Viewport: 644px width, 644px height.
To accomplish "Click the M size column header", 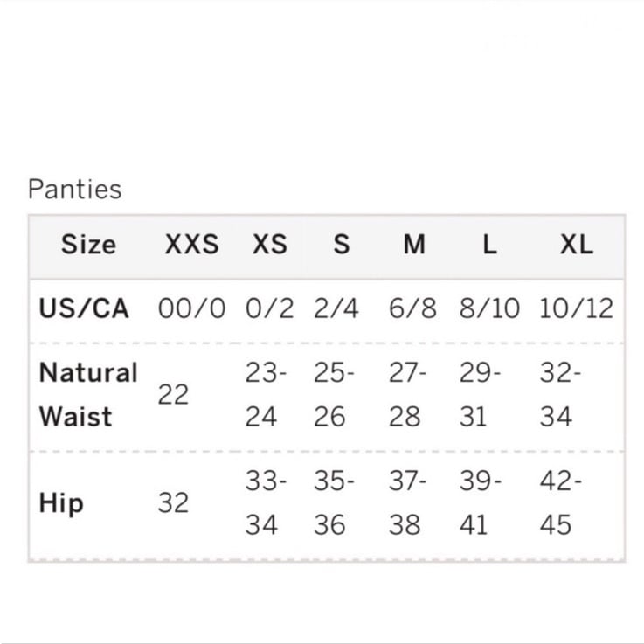I will point(414,245).
